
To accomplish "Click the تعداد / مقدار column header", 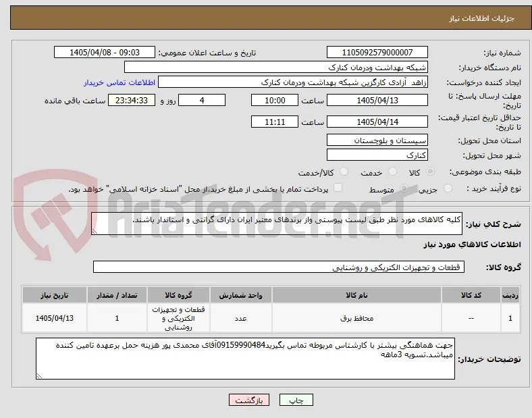I will (117, 295).
